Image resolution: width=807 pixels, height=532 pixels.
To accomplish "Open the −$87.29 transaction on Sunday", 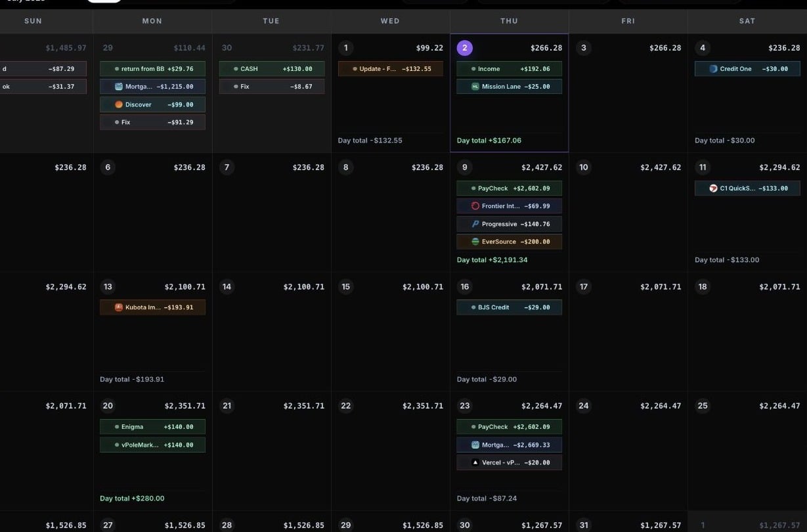I will (43, 69).
